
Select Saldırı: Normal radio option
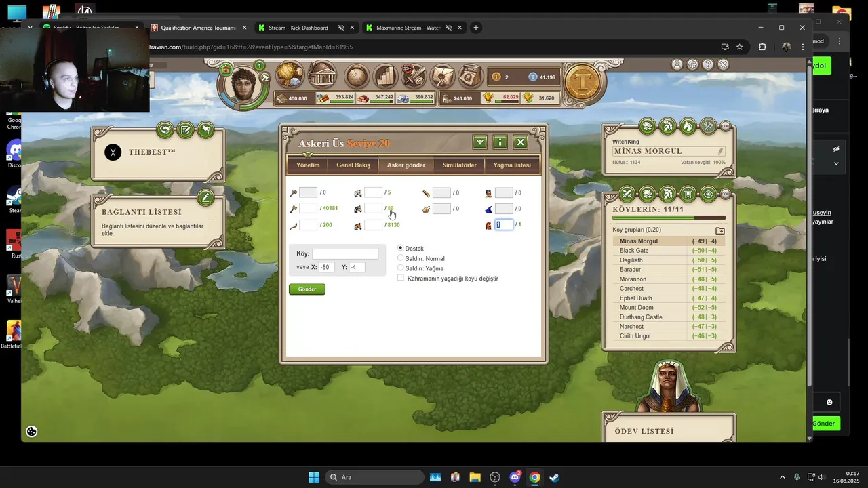tap(401, 258)
